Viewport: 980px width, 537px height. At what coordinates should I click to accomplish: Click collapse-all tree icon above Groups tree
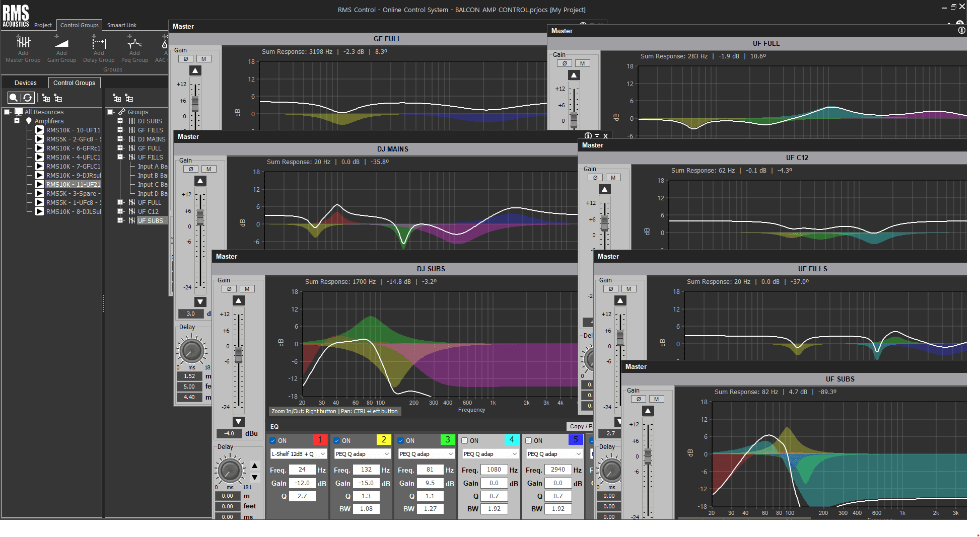click(x=129, y=98)
